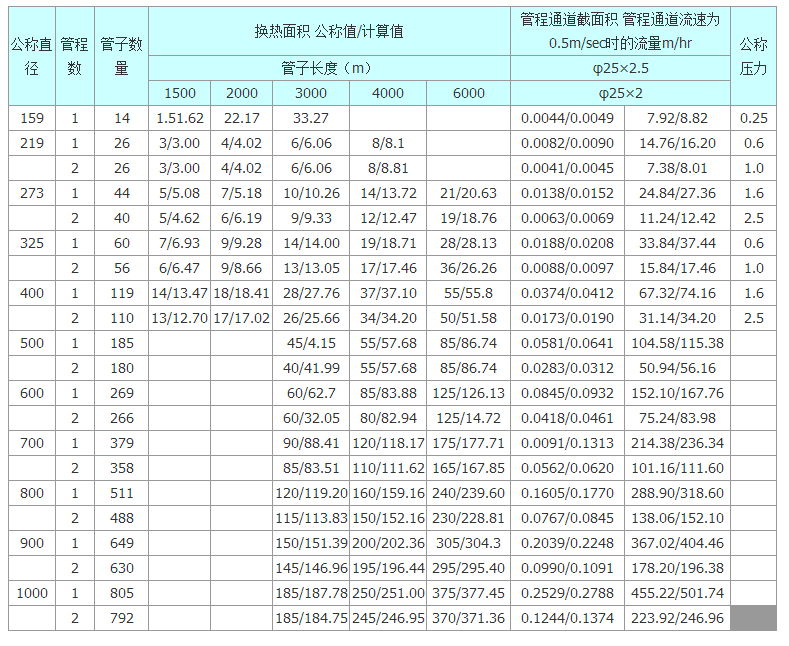Click the 375/377.45 area cell

pos(468,593)
